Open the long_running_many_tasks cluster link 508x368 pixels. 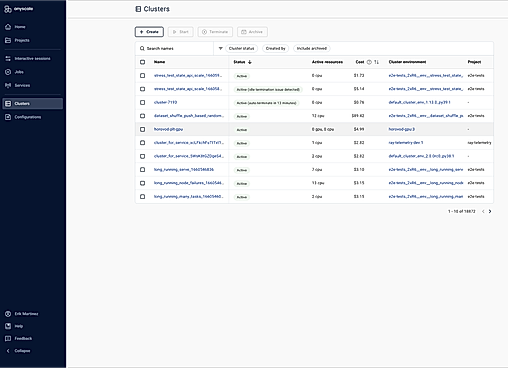pyautogui.click(x=189, y=197)
